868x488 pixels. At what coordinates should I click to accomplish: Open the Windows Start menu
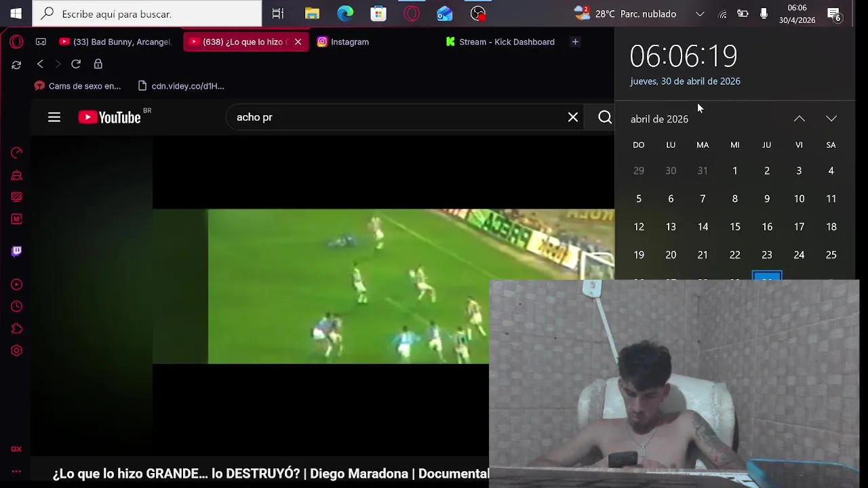[x=16, y=14]
